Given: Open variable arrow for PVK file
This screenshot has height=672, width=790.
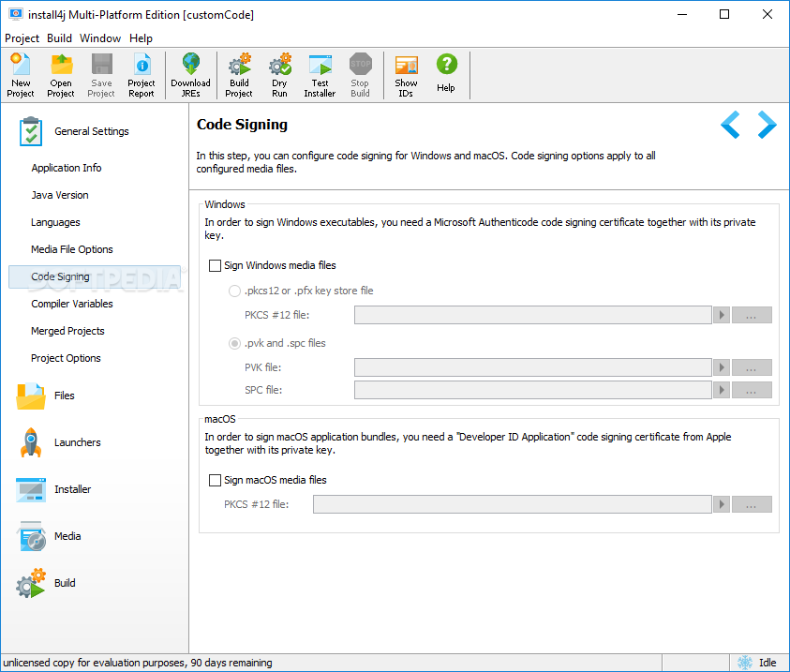Looking at the screenshot, I should click(x=722, y=367).
